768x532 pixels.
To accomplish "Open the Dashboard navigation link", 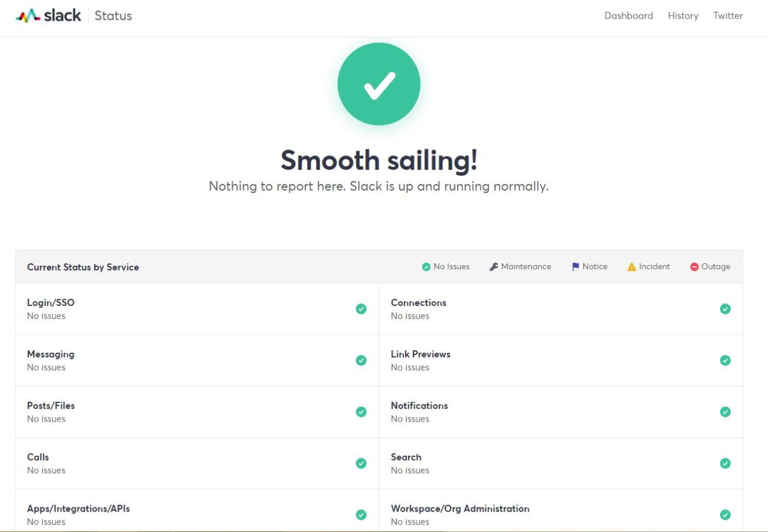I will pyautogui.click(x=629, y=16).
